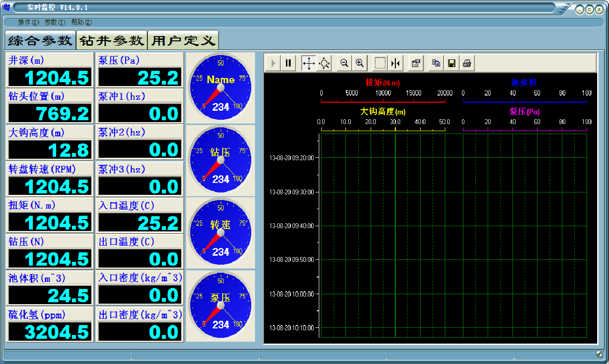609x364 pixels.
Task: Zoom in on the chart
Action: point(360,63)
